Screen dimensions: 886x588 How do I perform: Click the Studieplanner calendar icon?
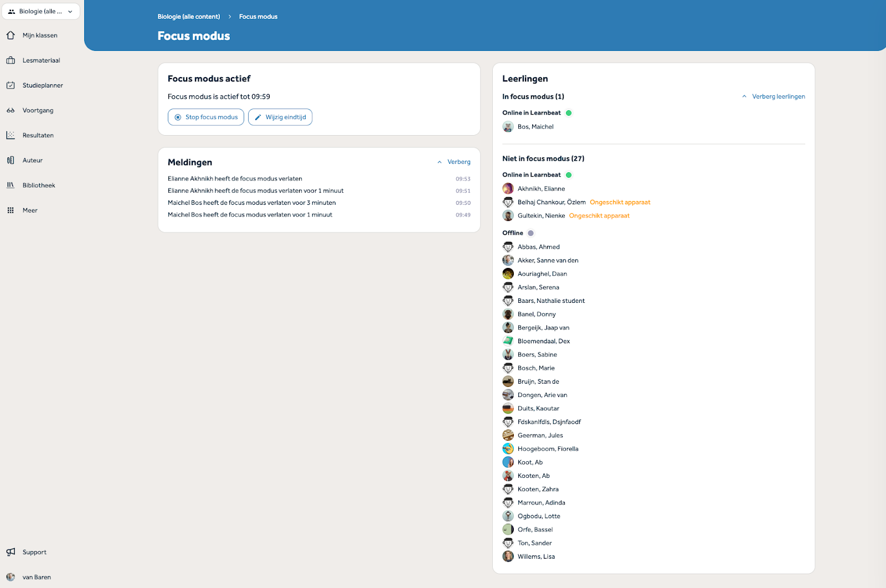pyautogui.click(x=11, y=85)
